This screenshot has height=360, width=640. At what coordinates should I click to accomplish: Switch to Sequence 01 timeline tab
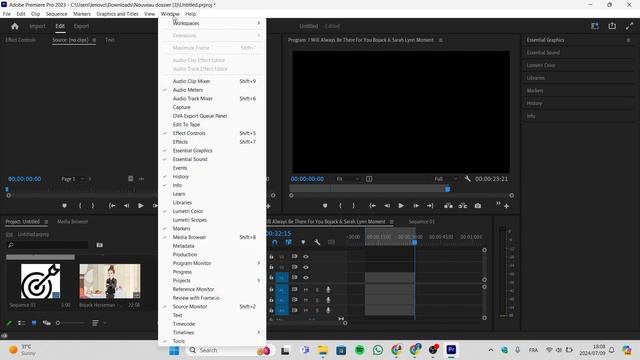tap(422, 222)
